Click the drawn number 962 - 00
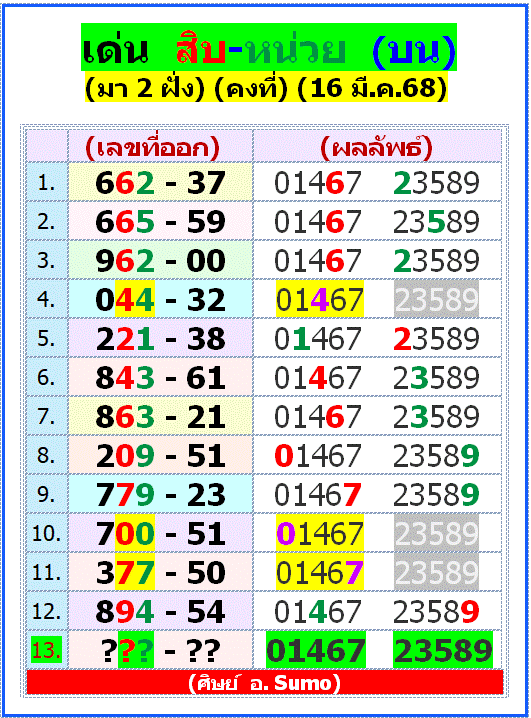The width and height of the screenshot is (531, 718). pos(160,261)
